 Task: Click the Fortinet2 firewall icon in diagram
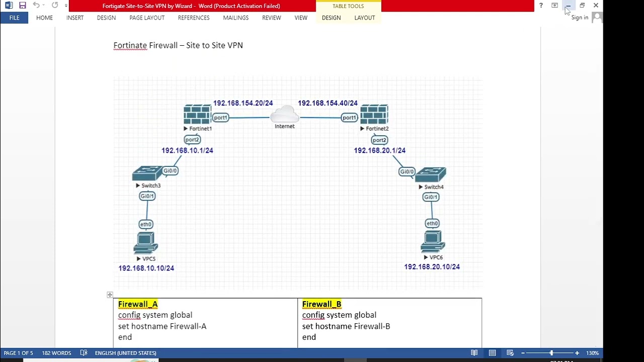[x=374, y=114]
